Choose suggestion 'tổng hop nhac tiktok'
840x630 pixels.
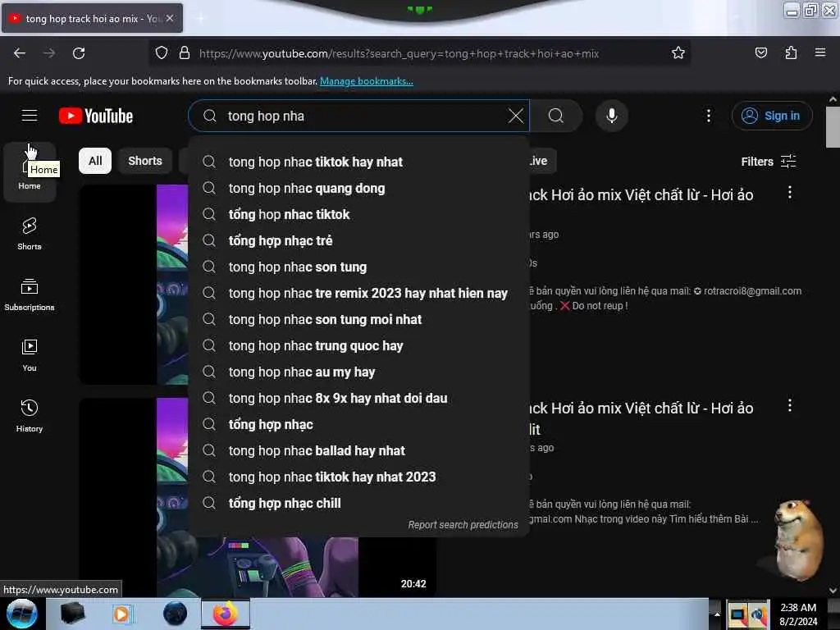tap(358, 214)
